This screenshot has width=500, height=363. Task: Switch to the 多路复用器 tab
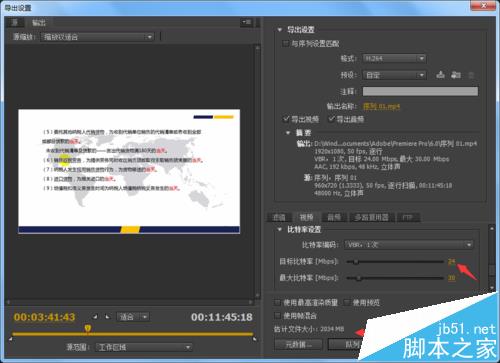pyautogui.click(x=372, y=217)
